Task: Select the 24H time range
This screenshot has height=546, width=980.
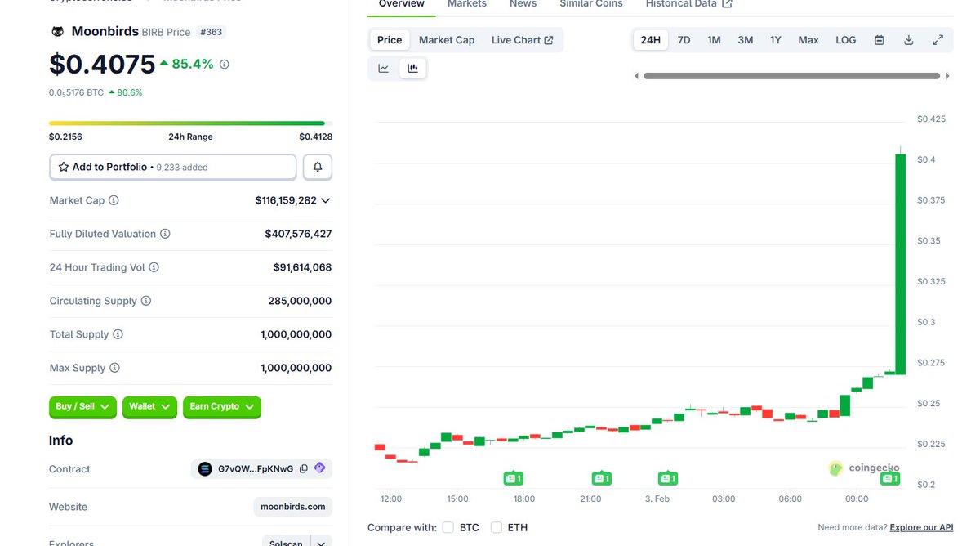Action: (651, 40)
